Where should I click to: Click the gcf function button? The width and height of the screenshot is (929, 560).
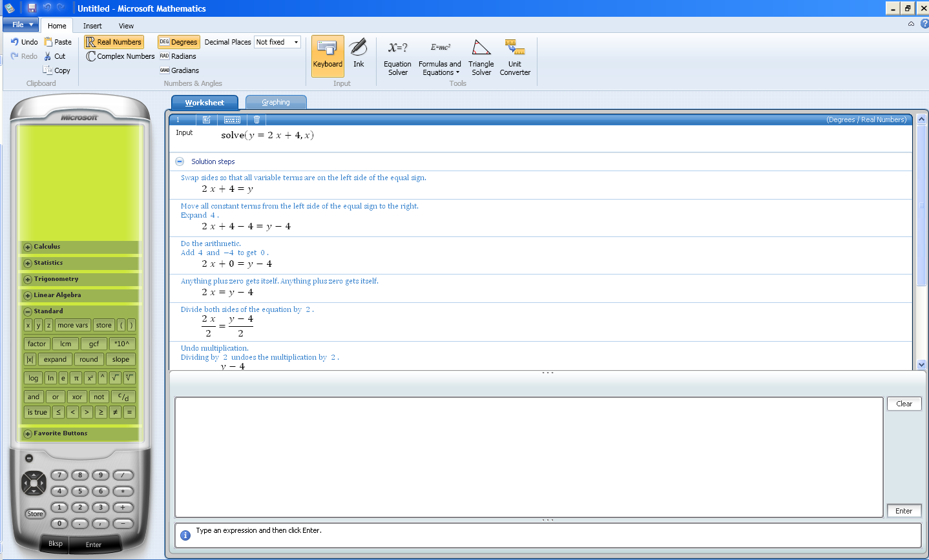click(94, 344)
